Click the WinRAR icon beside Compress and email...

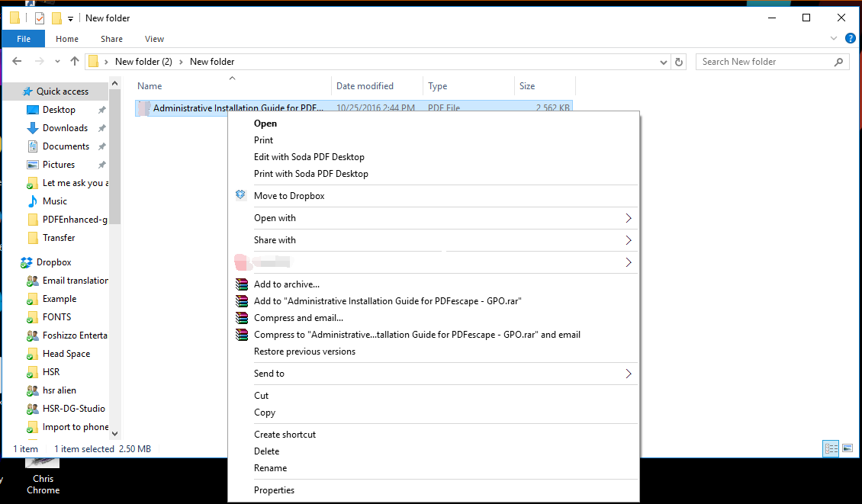[242, 318]
